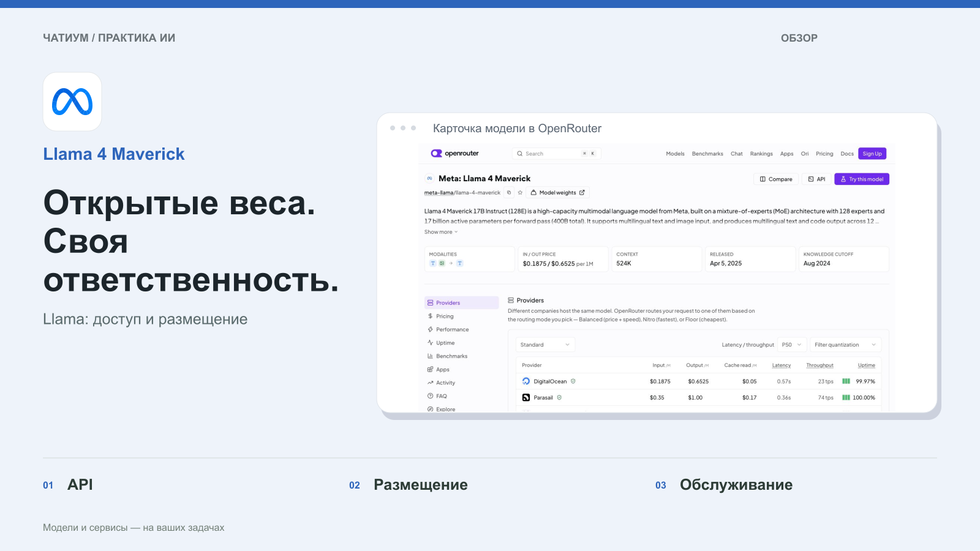Select FAQ in the side navigation
The image size is (980, 551).
coord(462,396)
